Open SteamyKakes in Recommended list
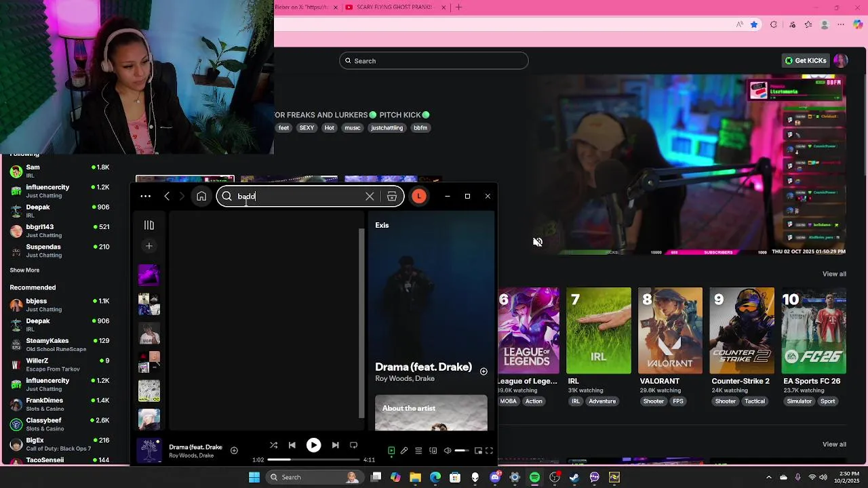868x488 pixels. 60,345
